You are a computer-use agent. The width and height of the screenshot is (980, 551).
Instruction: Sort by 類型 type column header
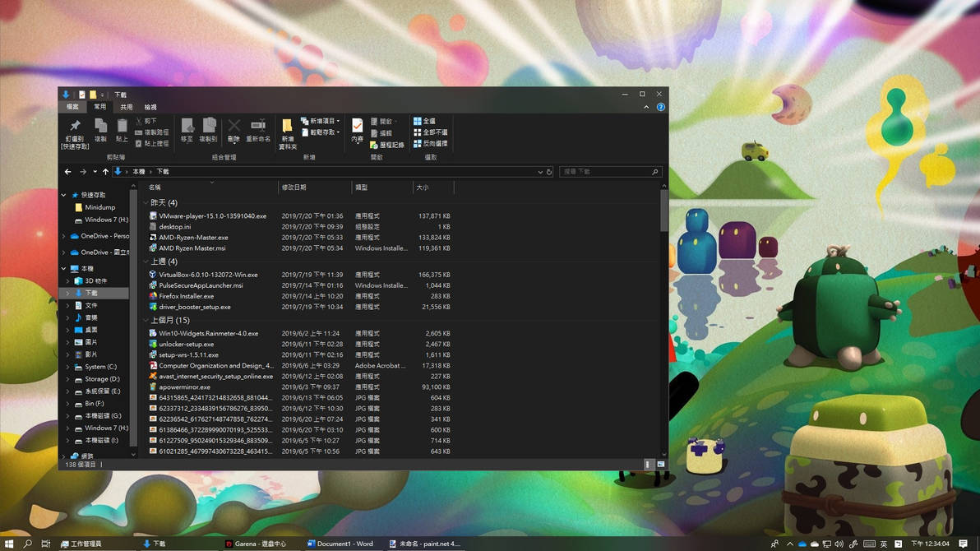click(x=381, y=187)
